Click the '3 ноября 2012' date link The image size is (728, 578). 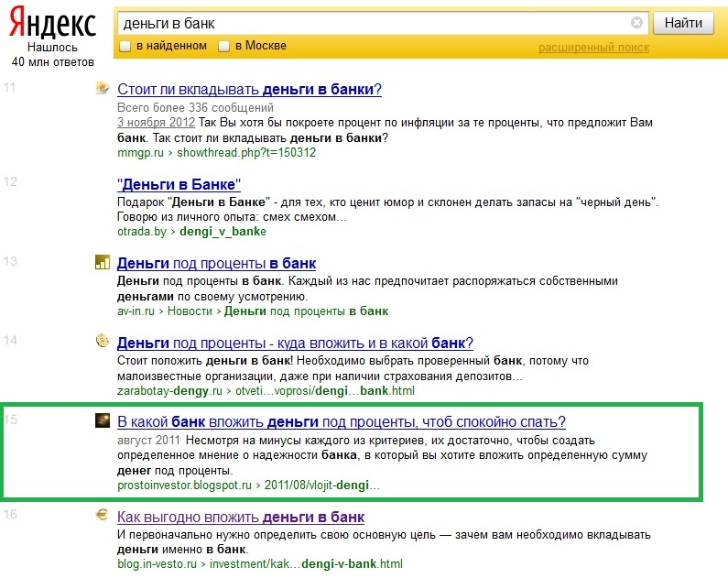pyautogui.click(x=156, y=123)
